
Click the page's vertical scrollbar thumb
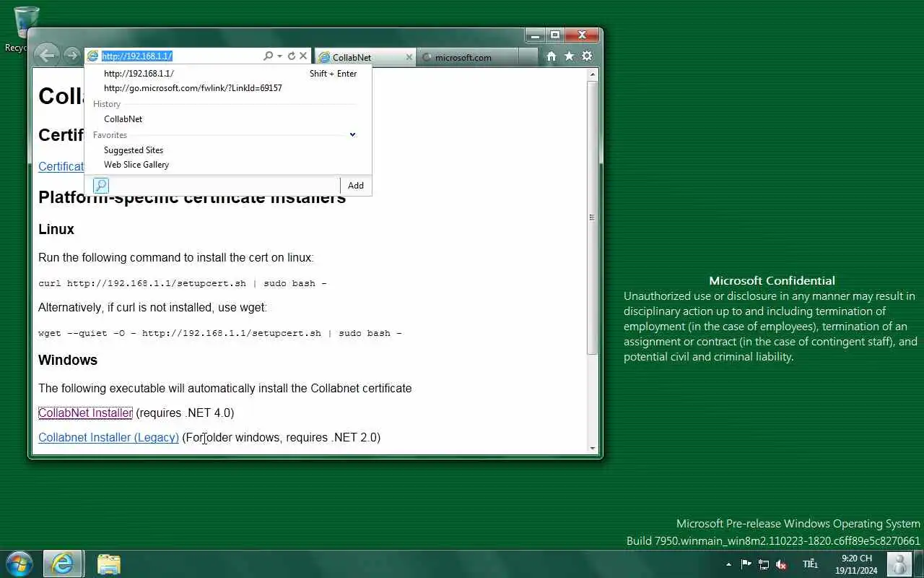pos(593,217)
